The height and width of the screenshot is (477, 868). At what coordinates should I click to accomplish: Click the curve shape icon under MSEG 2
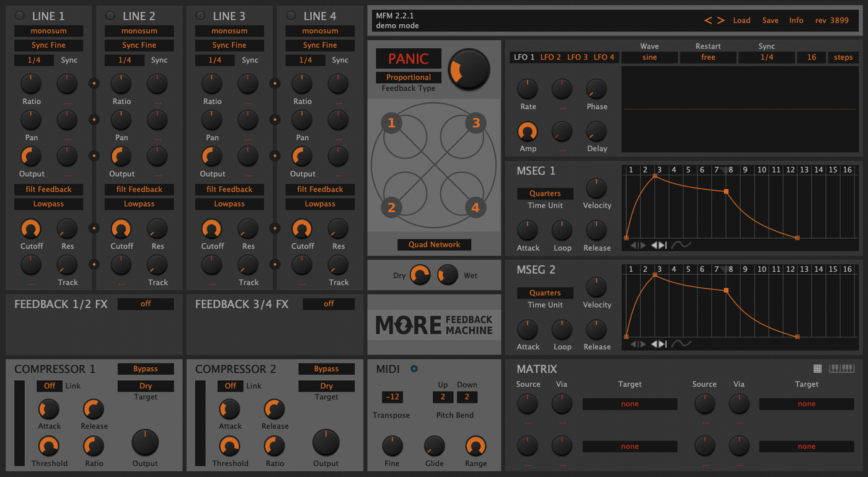pyautogui.click(x=682, y=344)
